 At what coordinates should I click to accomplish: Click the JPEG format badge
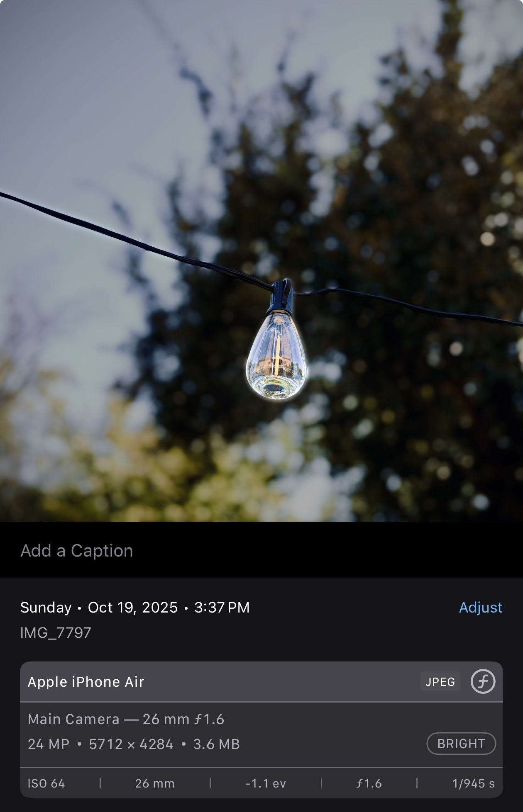(x=440, y=682)
